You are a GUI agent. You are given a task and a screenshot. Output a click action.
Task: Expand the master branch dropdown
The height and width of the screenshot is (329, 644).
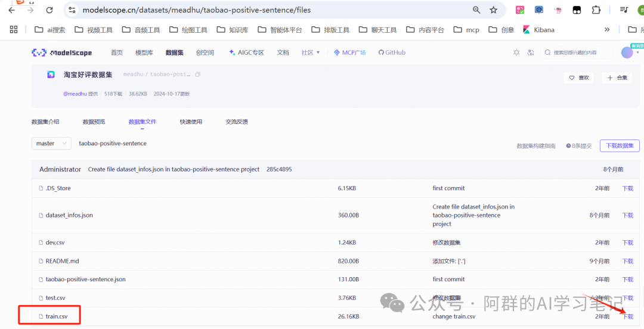(51, 144)
